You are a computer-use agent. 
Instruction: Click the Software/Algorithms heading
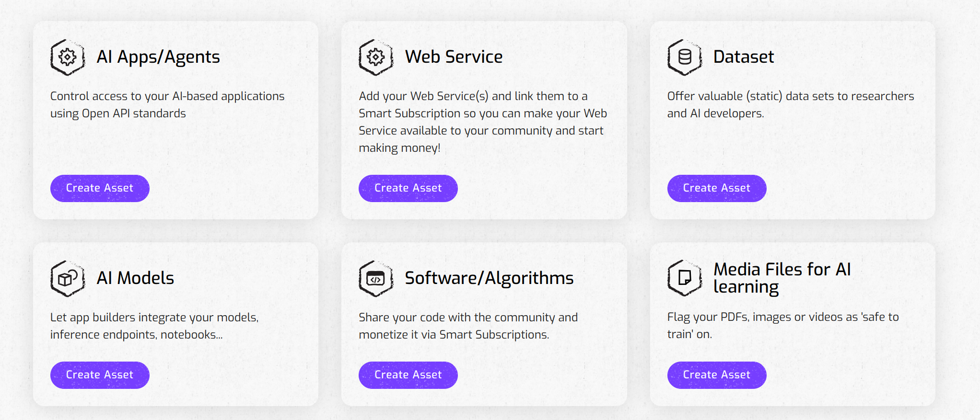(489, 278)
